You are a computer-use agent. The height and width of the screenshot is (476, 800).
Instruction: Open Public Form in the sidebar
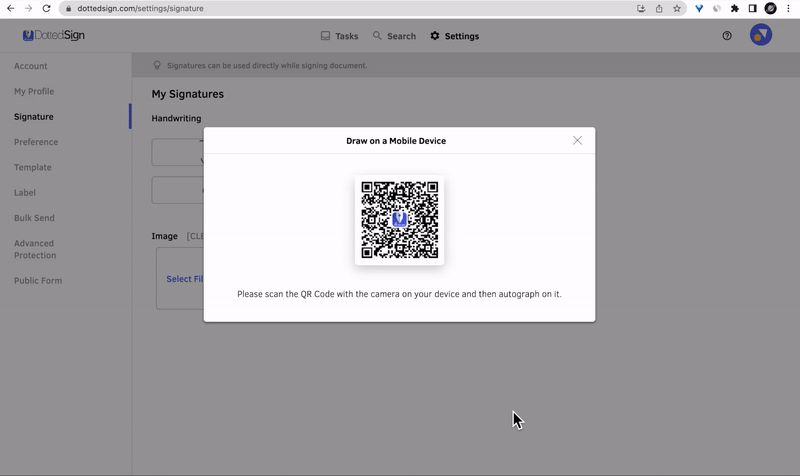click(x=38, y=281)
